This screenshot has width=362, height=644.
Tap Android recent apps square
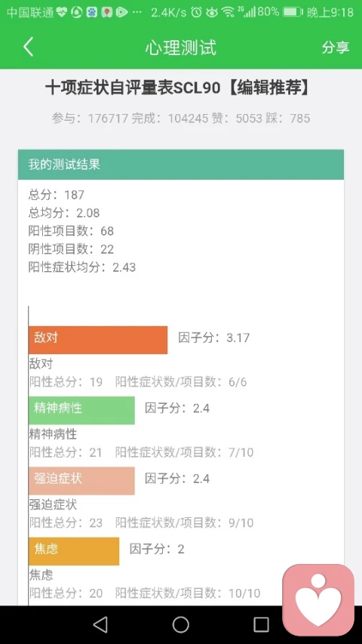(x=261, y=624)
